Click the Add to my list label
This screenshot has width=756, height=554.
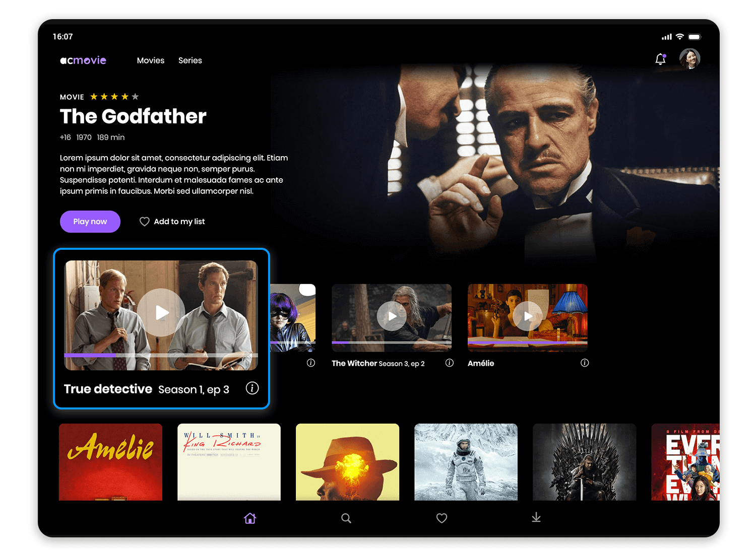[179, 222]
